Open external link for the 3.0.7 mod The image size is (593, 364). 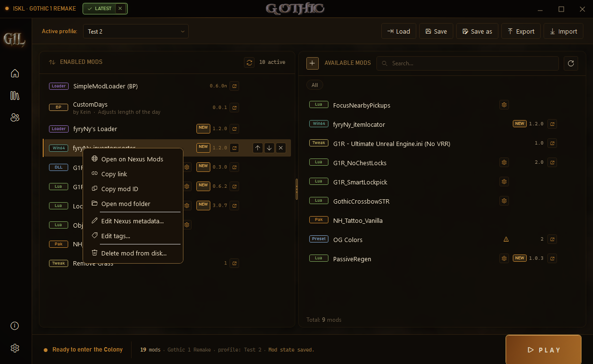point(234,206)
